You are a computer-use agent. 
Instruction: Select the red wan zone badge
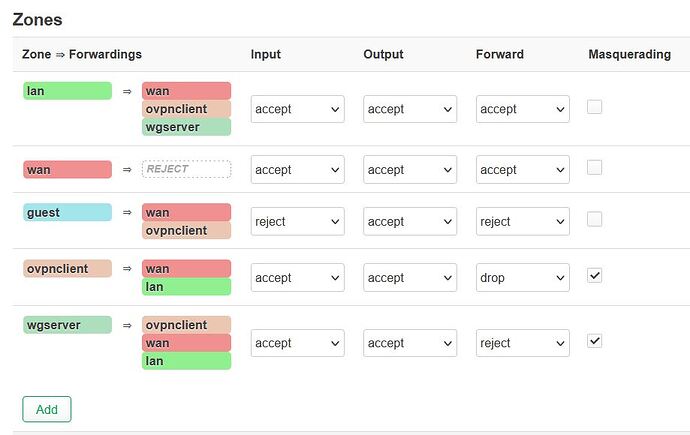coord(67,170)
